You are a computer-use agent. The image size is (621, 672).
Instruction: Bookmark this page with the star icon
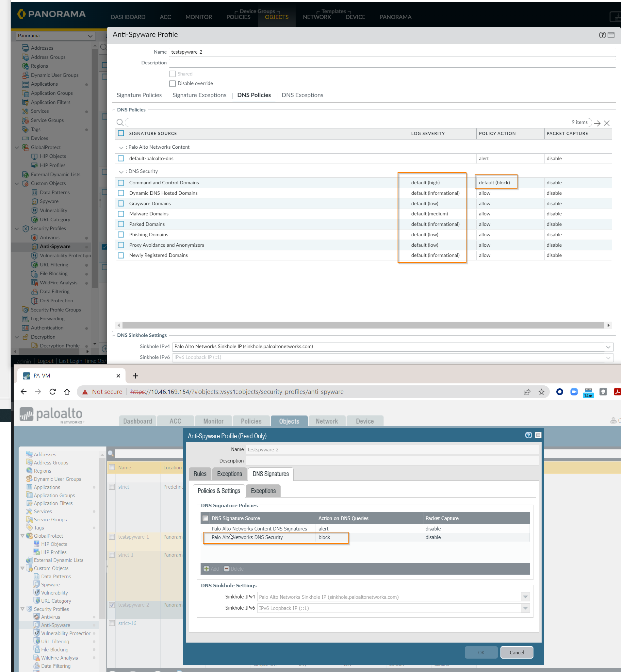click(541, 392)
